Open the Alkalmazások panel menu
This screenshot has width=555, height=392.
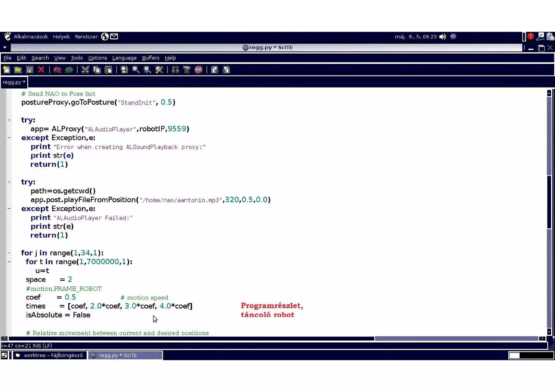click(30, 37)
